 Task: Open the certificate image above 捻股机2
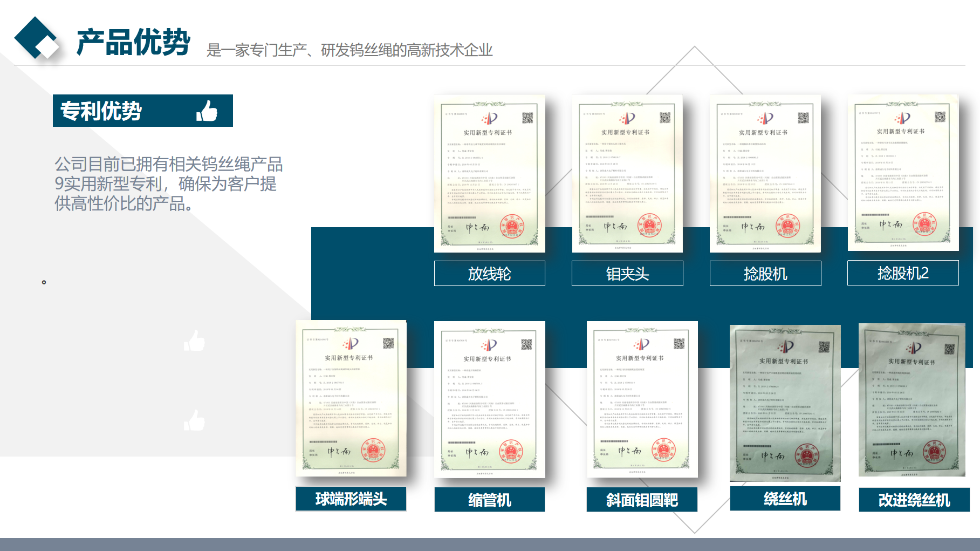point(903,173)
